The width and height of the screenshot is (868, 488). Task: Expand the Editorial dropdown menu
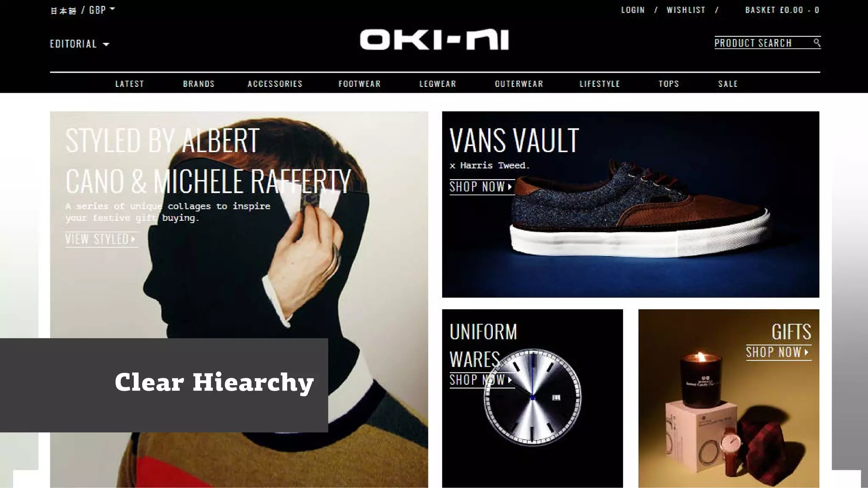(x=80, y=44)
